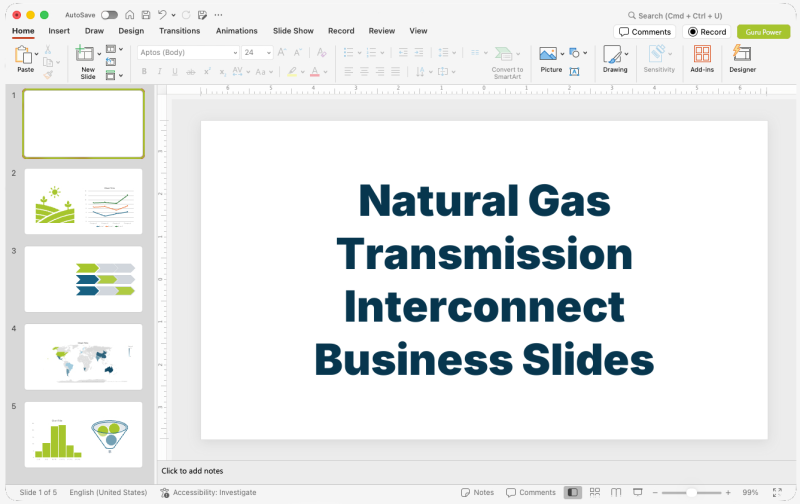Viewport: 800px width, 504px height.
Task: Switch to Slide Sorter view icon
Action: 595,492
